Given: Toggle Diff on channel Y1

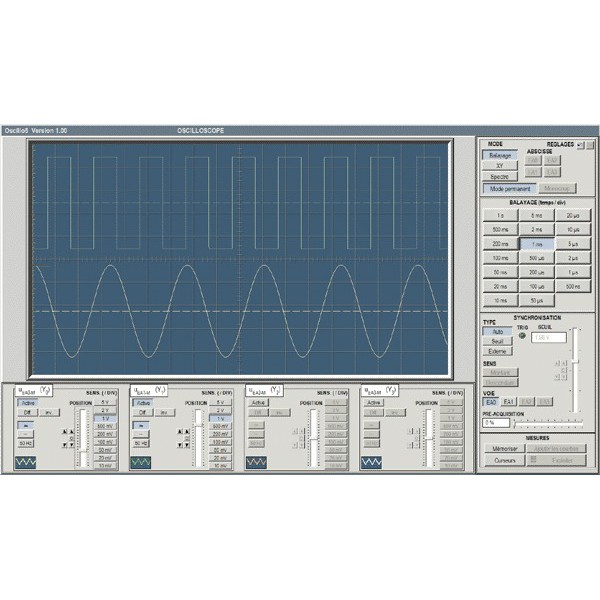Looking at the screenshot, I should pyautogui.click(x=143, y=412).
